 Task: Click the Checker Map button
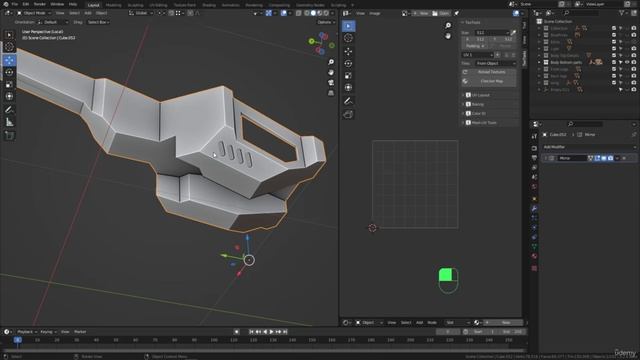(489, 81)
